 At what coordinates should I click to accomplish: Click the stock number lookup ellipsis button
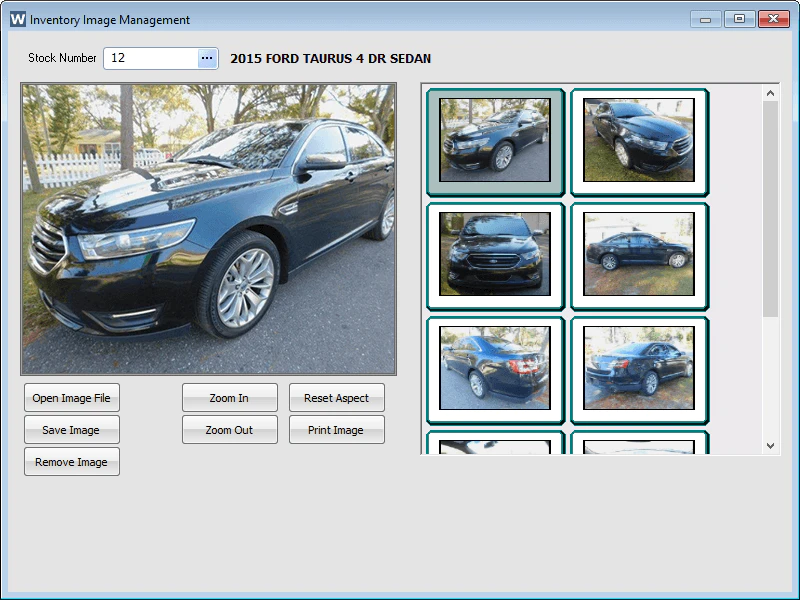[207, 58]
